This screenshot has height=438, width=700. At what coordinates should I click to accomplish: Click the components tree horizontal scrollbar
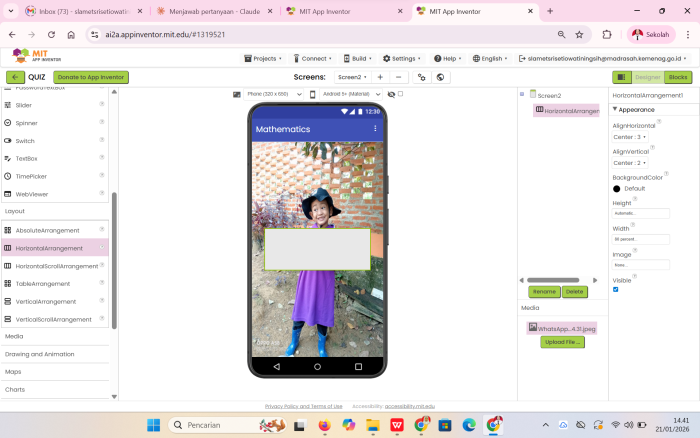click(x=553, y=280)
